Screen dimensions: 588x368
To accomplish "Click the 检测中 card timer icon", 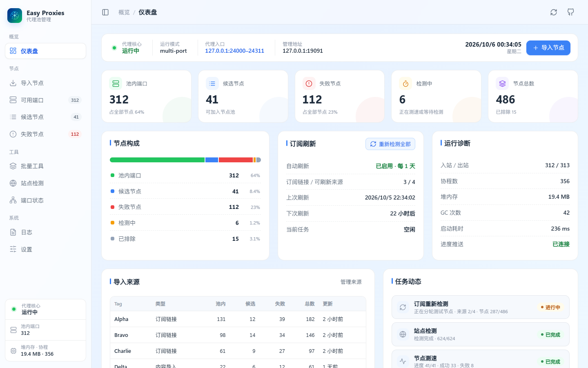I will pos(405,83).
